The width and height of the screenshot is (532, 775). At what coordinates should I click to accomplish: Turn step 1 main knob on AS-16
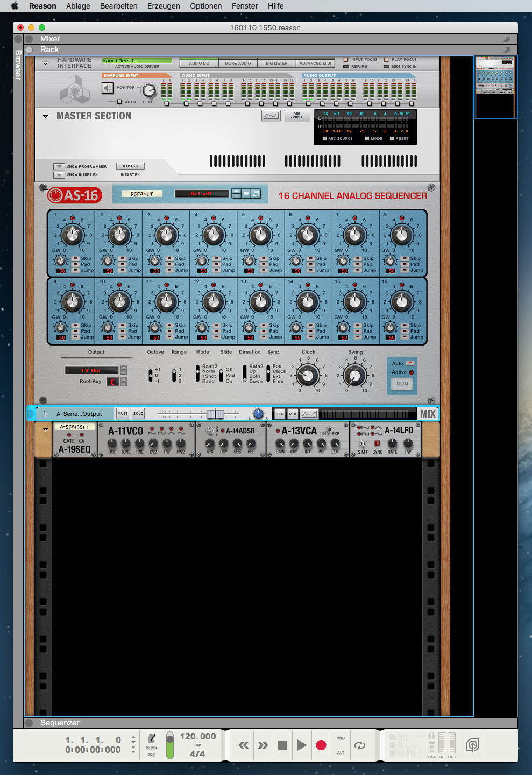(x=73, y=235)
